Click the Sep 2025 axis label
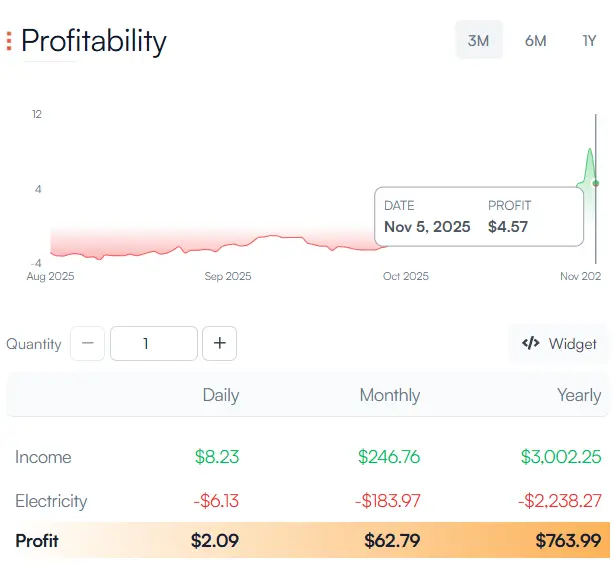This screenshot has height=574, width=614. pyautogui.click(x=228, y=276)
